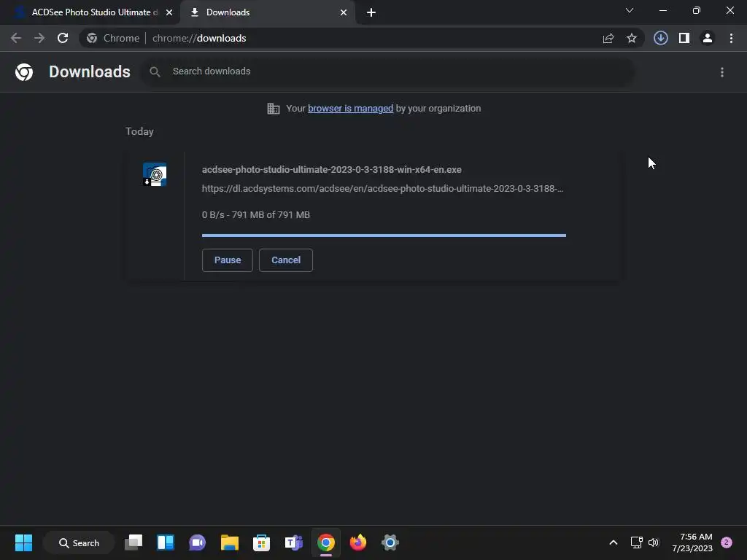Click the Chrome icon in the taskbar
Viewport: 747px width, 560px height.
pos(326,542)
